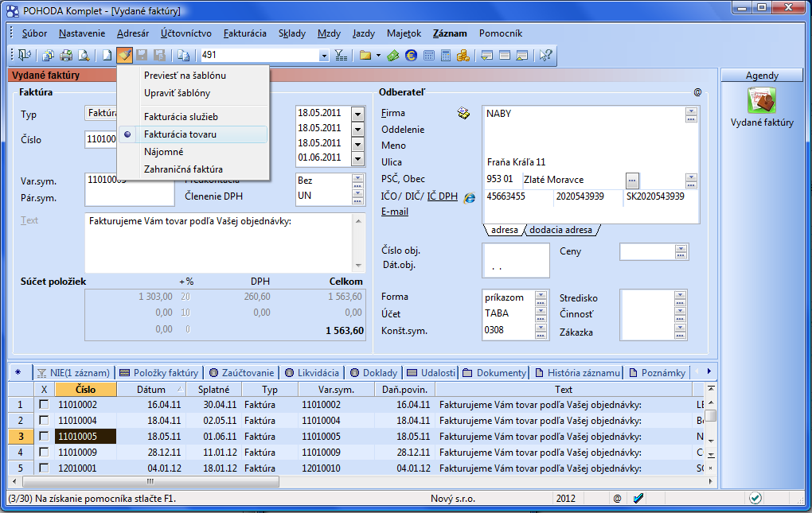Click the second calculator toolbar icon
The height and width of the screenshot is (513, 812).
coord(446,55)
